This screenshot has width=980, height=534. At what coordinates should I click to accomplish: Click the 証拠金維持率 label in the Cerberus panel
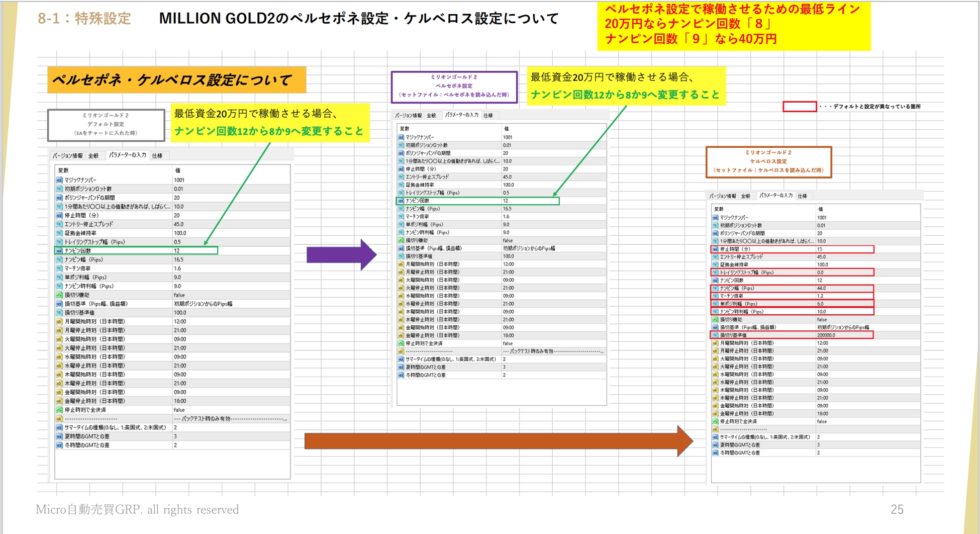tap(734, 265)
